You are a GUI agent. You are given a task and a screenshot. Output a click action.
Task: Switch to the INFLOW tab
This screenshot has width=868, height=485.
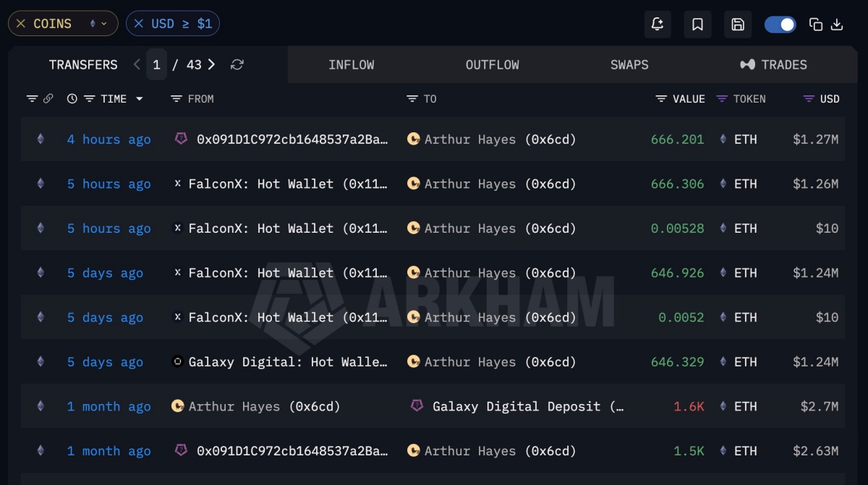[x=351, y=65]
